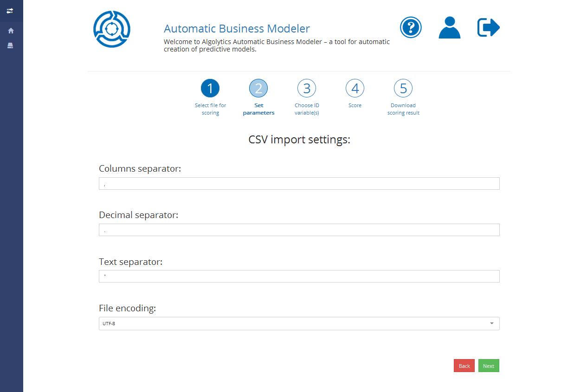Select step 4 Score circle
The height and width of the screenshot is (392, 574).
coord(355,88)
